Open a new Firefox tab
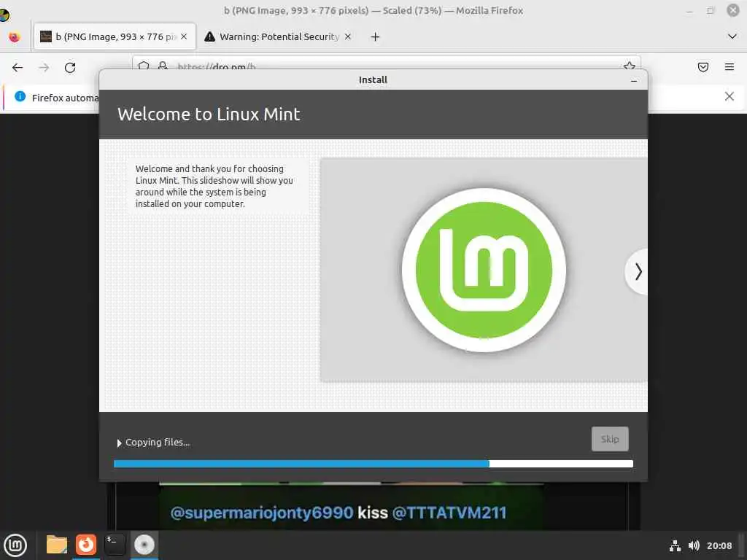Viewport: 747px width, 560px height. point(375,36)
